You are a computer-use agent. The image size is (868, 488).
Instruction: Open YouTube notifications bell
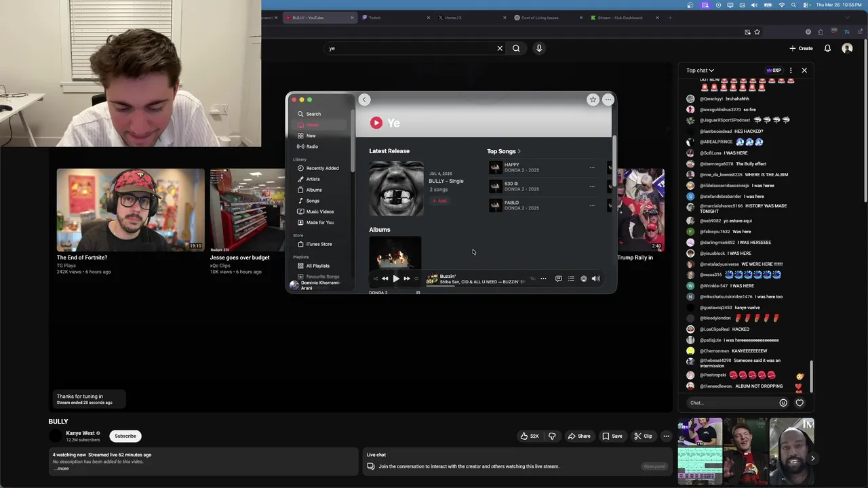point(827,48)
